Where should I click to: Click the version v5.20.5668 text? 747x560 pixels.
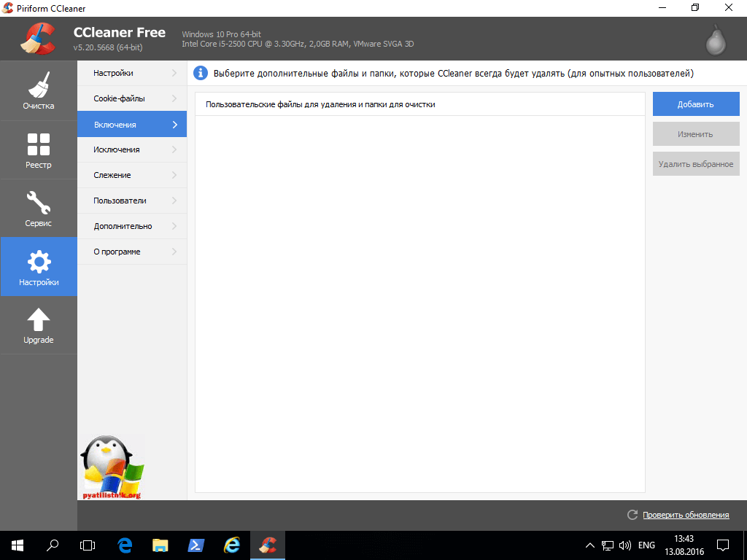[x=108, y=47]
